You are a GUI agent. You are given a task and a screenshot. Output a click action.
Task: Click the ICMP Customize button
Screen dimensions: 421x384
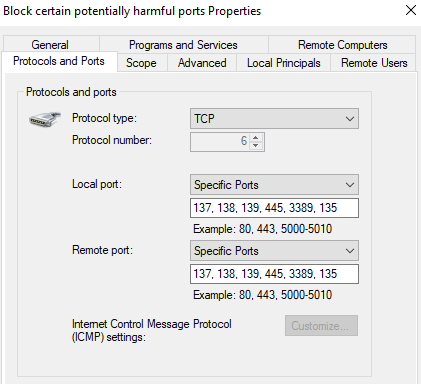click(x=321, y=326)
